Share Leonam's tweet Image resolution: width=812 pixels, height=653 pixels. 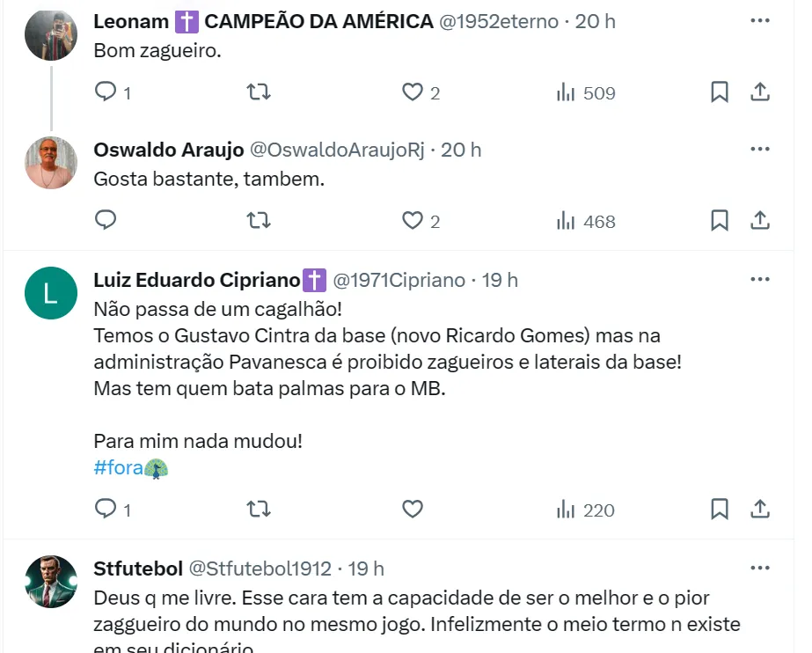pos(761,92)
